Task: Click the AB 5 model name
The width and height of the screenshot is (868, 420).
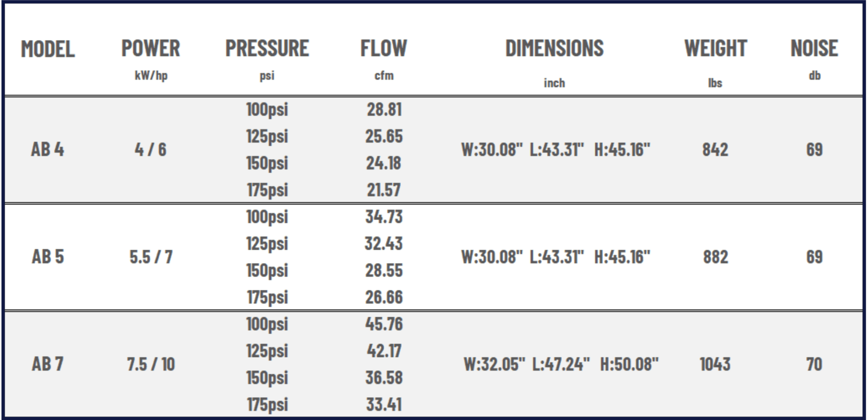Action: coord(48,256)
